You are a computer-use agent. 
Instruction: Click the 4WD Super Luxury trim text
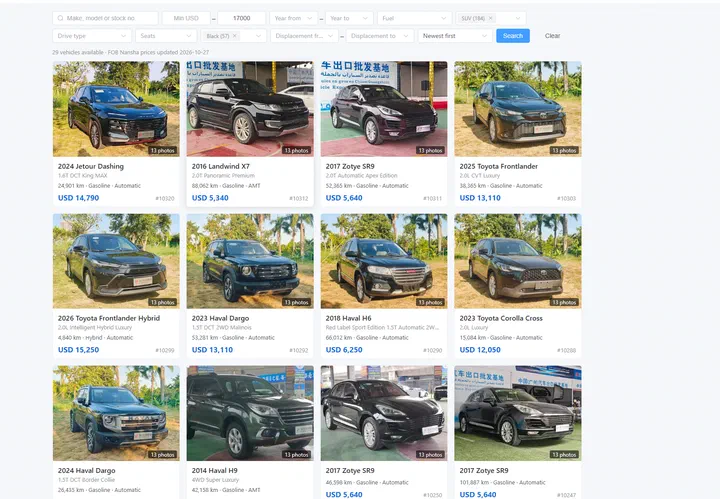pos(215,480)
